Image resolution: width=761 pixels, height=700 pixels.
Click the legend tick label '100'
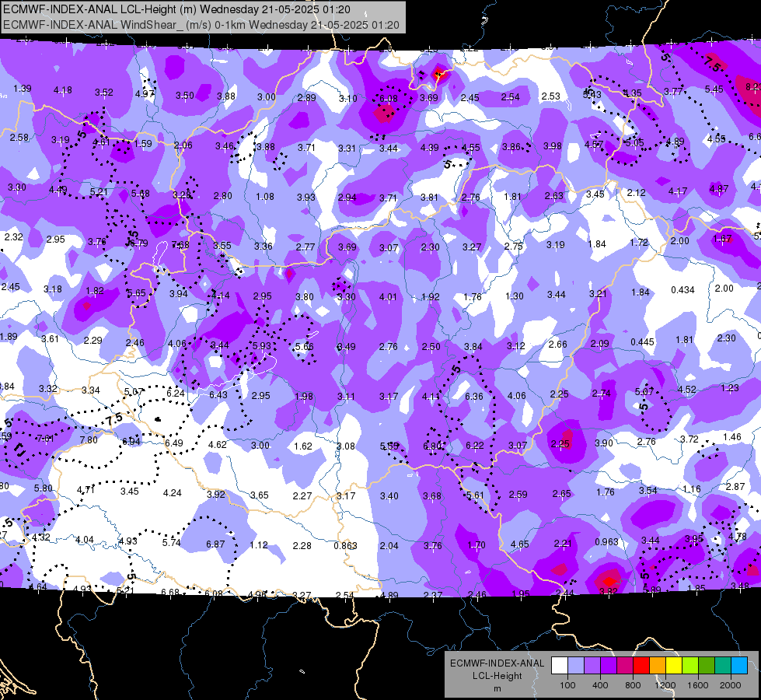(x=568, y=685)
